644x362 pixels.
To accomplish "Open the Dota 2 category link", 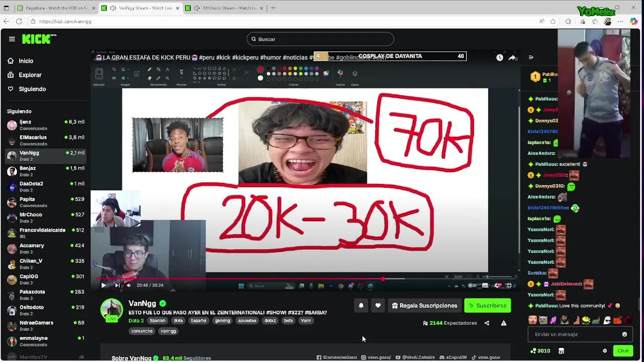I will 136,321.
